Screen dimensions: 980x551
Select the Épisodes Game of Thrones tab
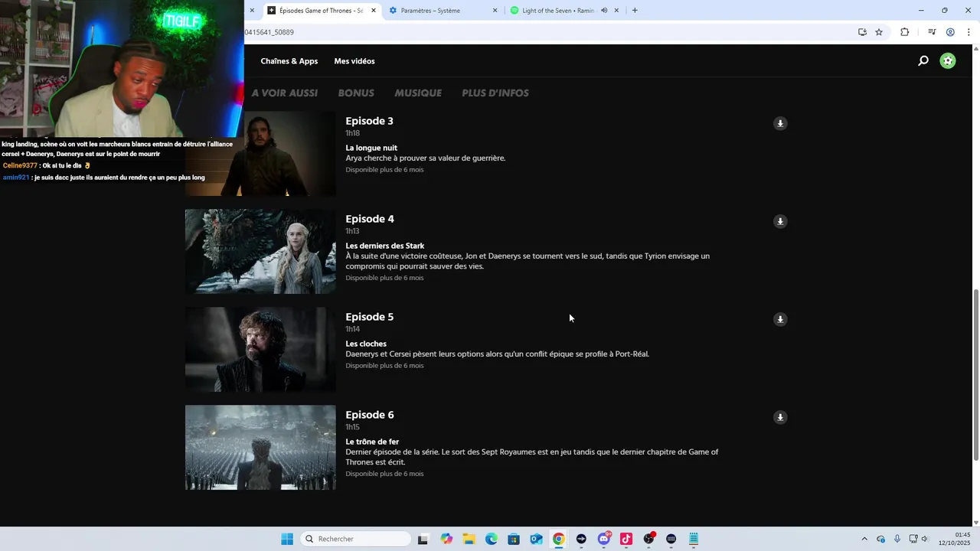(x=322, y=11)
